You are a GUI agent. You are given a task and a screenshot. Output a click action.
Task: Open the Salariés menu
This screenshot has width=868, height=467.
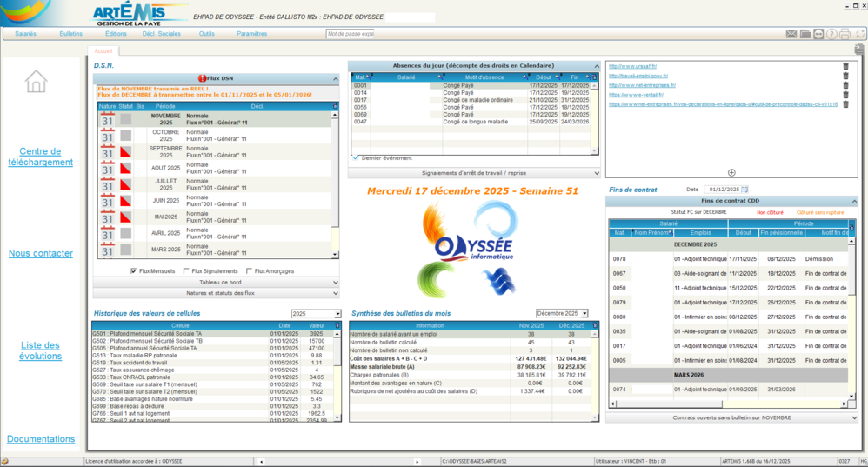pos(25,34)
